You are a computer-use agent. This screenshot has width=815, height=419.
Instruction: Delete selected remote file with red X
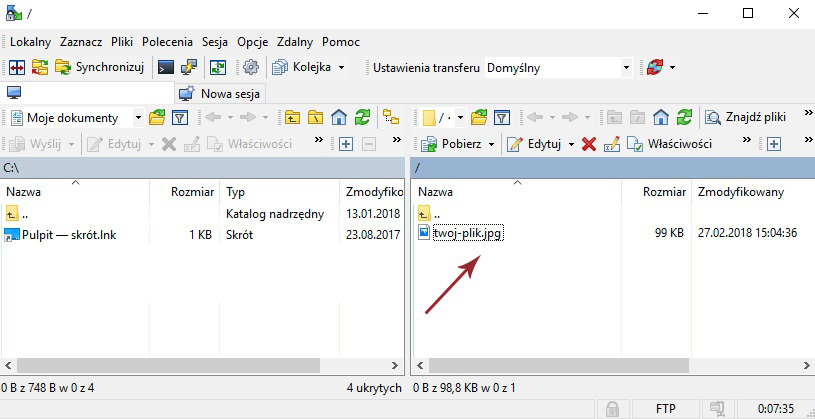[x=589, y=144]
